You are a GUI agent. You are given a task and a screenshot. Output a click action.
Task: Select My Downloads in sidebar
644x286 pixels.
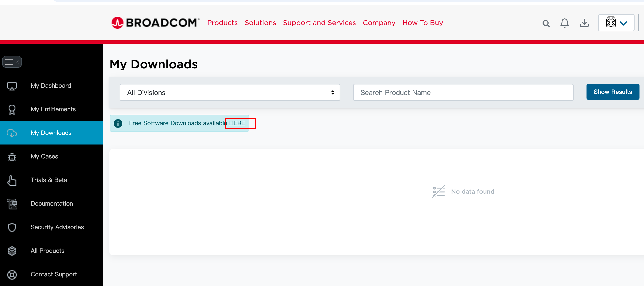[x=51, y=133]
